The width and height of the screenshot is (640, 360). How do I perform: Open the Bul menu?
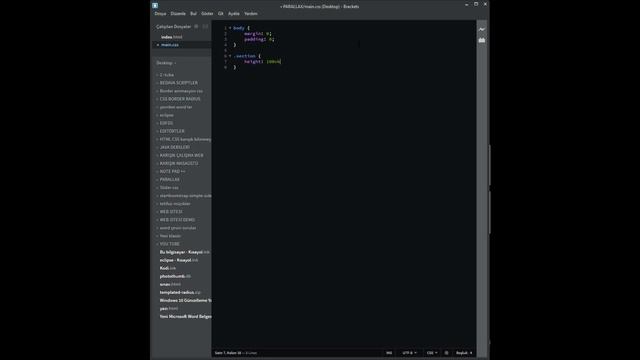(193, 13)
